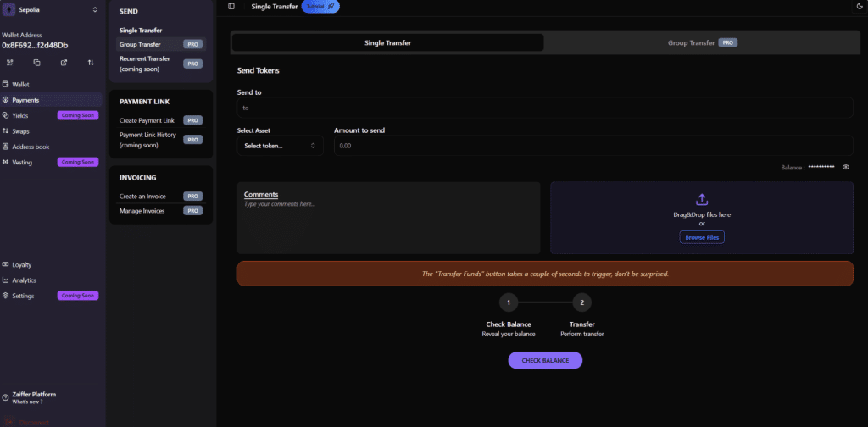This screenshot has height=427, width=868.
Task: Click the Drag&Drop files here text
Action: pos(702,214)
